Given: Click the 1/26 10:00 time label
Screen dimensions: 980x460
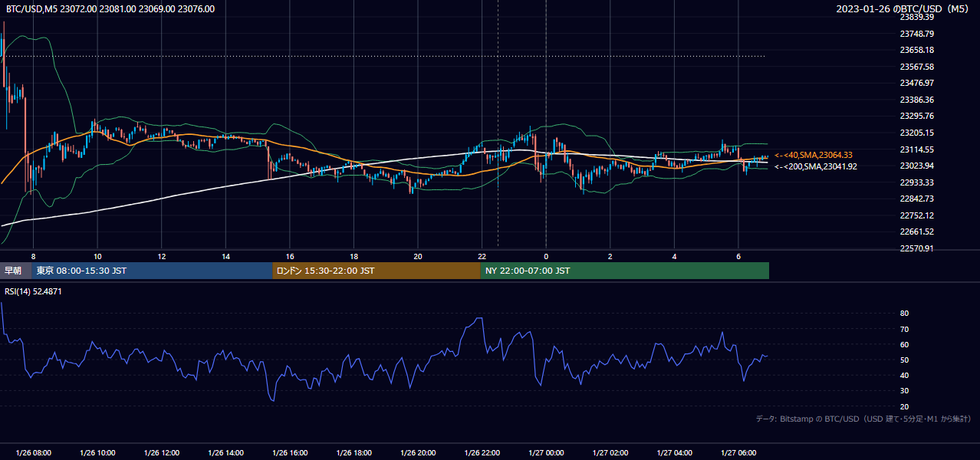Looking at the screenshot, I should point(97,453).
